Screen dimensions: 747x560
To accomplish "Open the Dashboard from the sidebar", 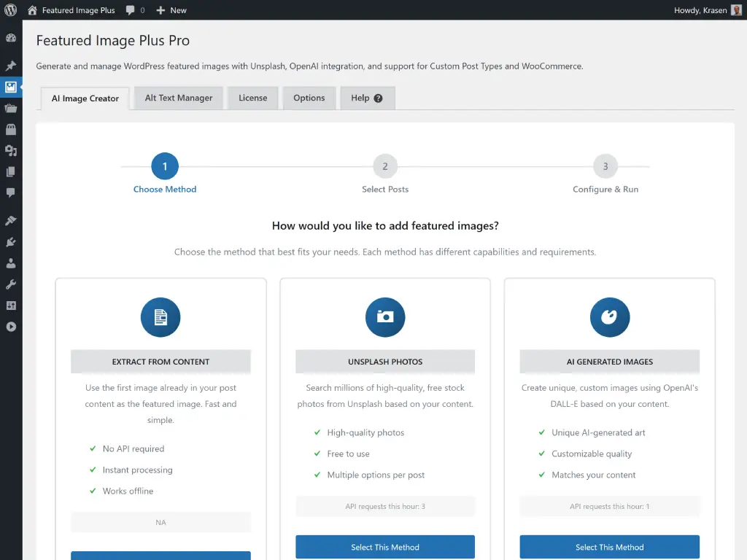I will [x=11, y=38].
